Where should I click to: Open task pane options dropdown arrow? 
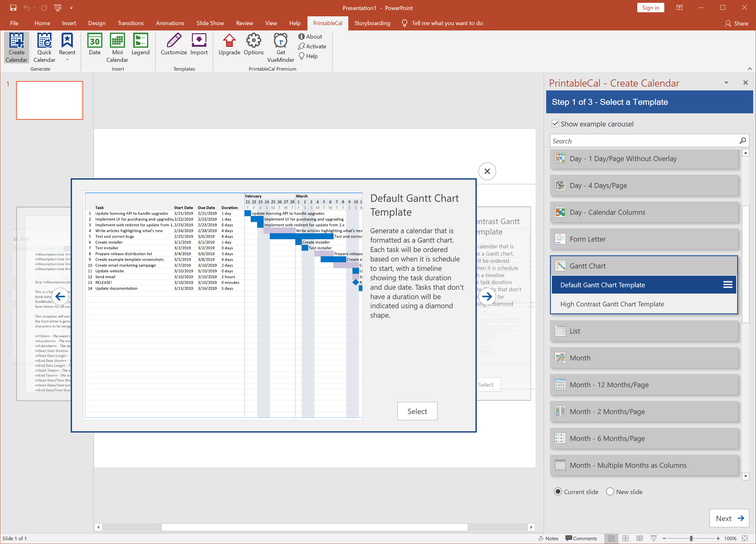(x=726, y=83)
